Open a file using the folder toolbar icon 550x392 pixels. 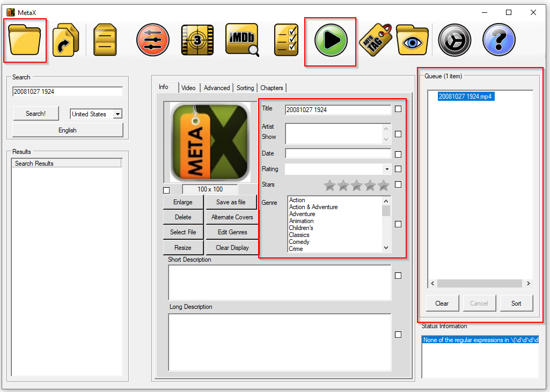point(25,39)
